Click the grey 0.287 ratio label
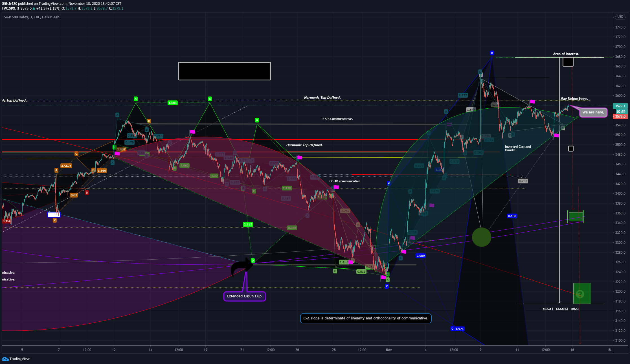Screen dimensions: 630x364 (523, 181)
